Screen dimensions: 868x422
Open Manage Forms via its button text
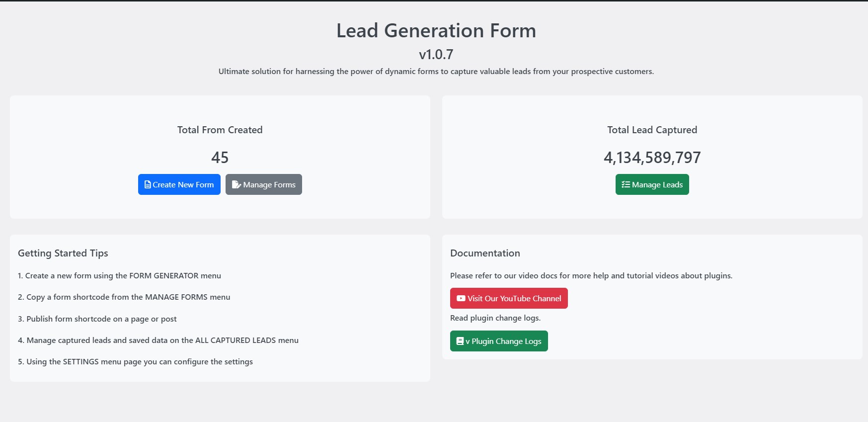point(269,185)
